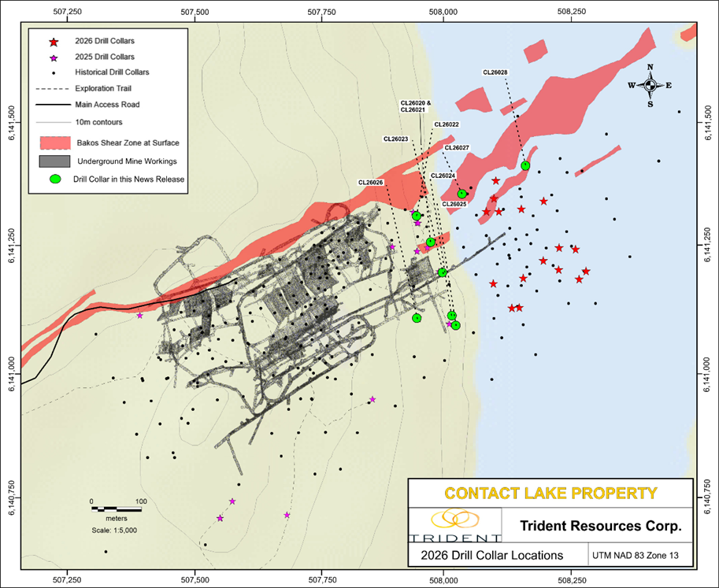Click the CL26028 drill hole label

pyautogui.click(x=495, y=72)
